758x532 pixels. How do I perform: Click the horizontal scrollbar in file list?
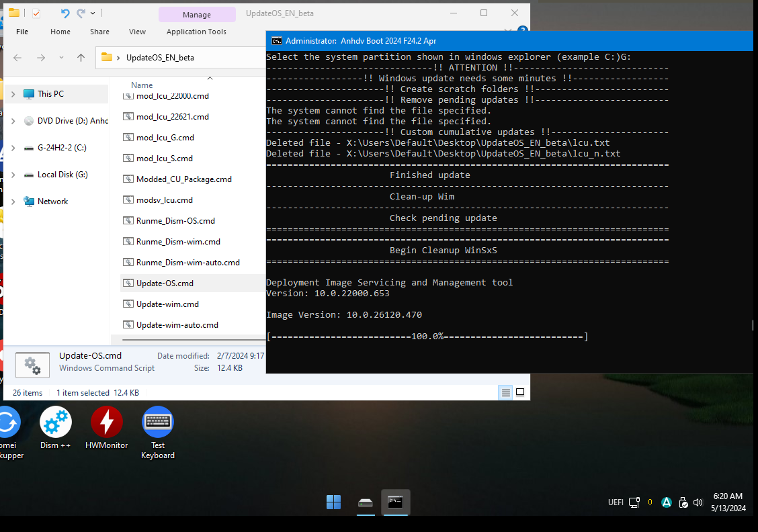click(194, 340)
